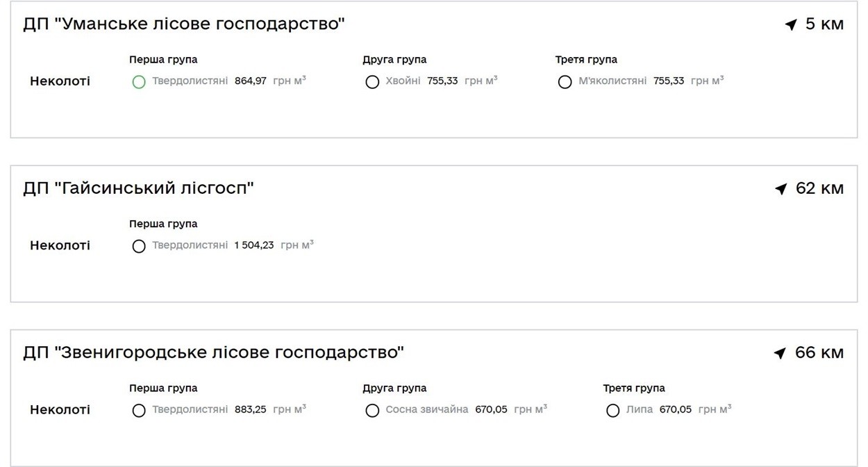Click location arrow icon next to 5 км
868x467 pixels.
pyautogui.click(x=791, y=25)
